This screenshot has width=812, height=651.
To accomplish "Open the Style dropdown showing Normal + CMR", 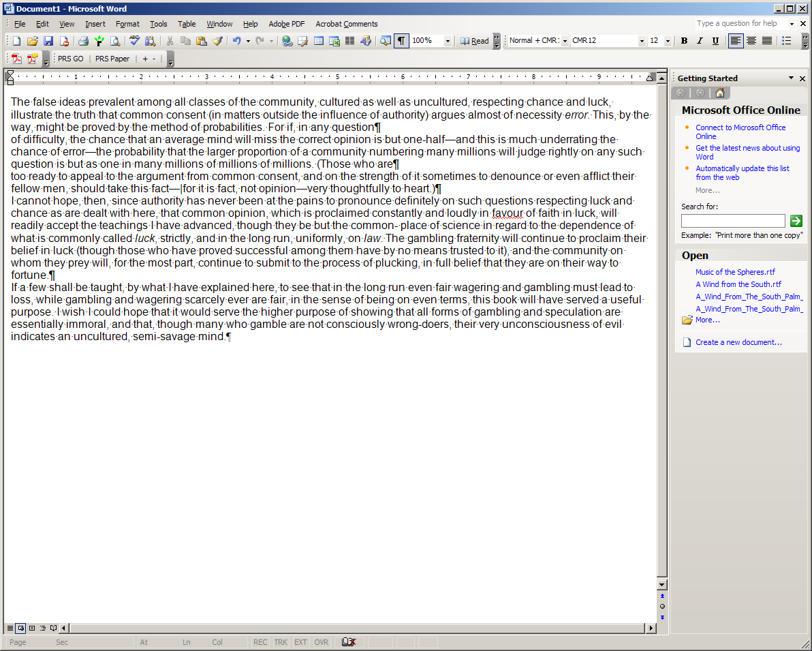I will point(565,41).
